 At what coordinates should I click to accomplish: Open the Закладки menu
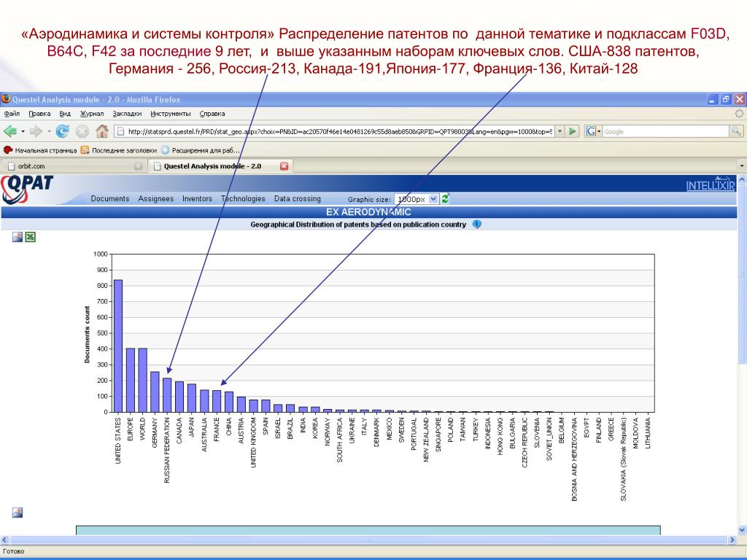127,114
